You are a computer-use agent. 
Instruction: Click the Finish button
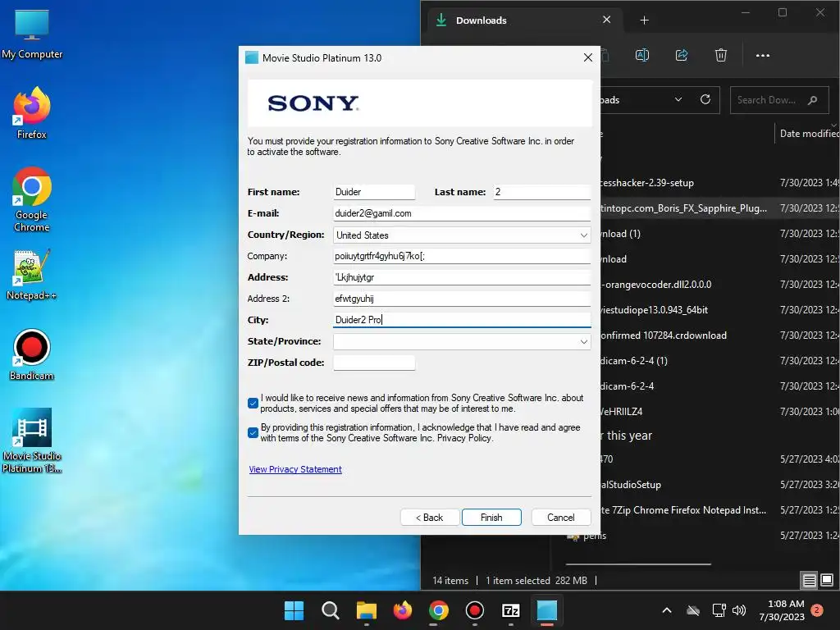click(491, 518)
